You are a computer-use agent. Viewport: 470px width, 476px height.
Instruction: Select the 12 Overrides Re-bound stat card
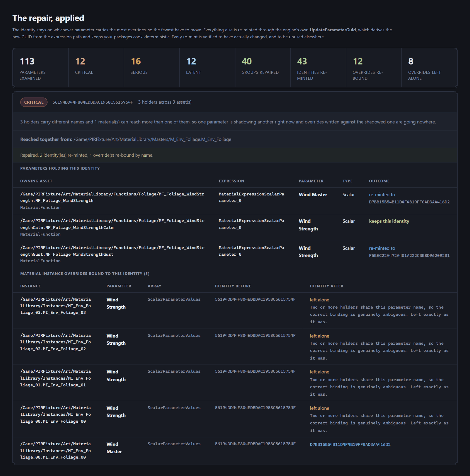(374, 68)
